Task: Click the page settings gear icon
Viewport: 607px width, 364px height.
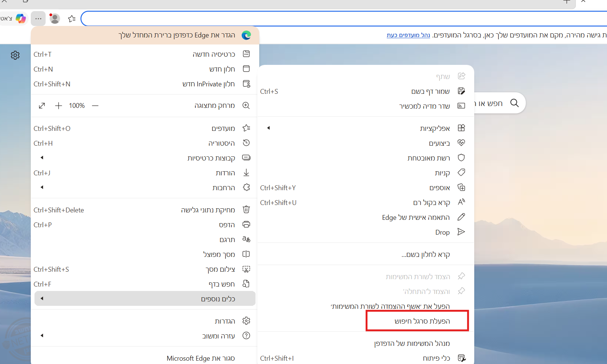Action: coord(15,55)
